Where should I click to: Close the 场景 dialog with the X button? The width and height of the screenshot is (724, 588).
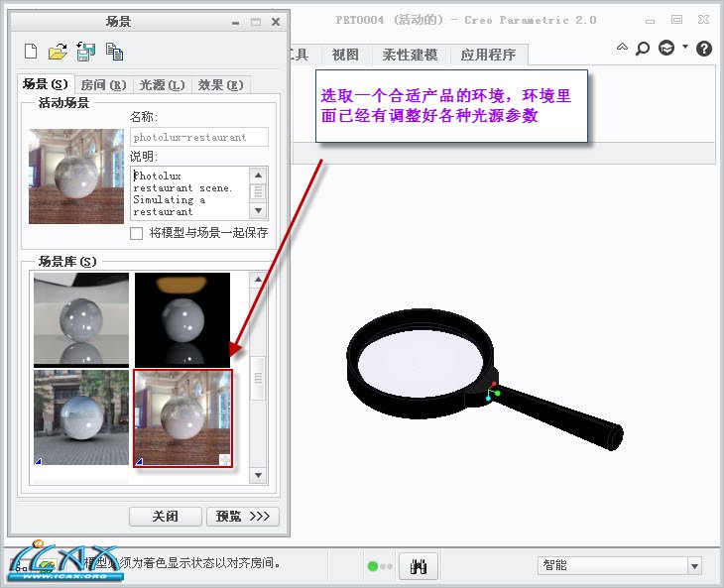[276, 22]
